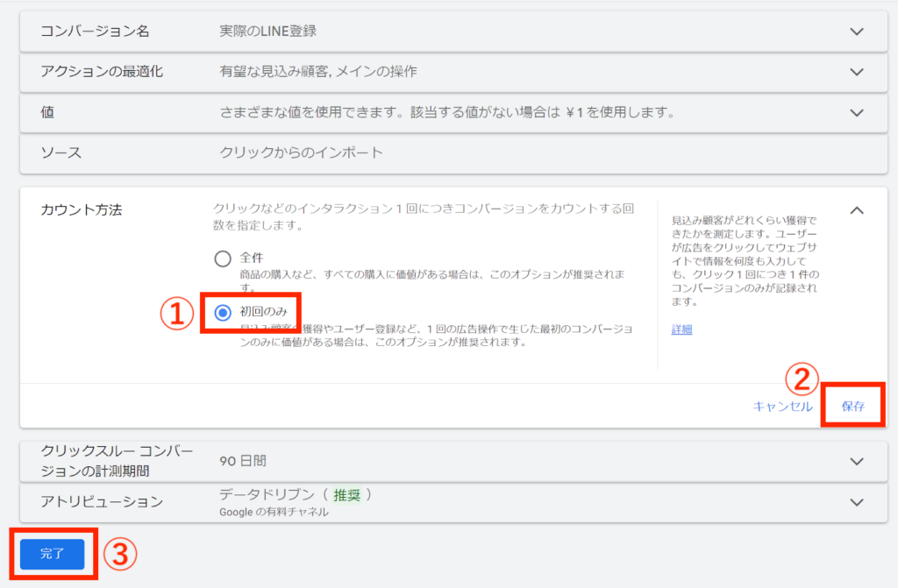Expand the 値 row chevron

(x=857, y=112)
